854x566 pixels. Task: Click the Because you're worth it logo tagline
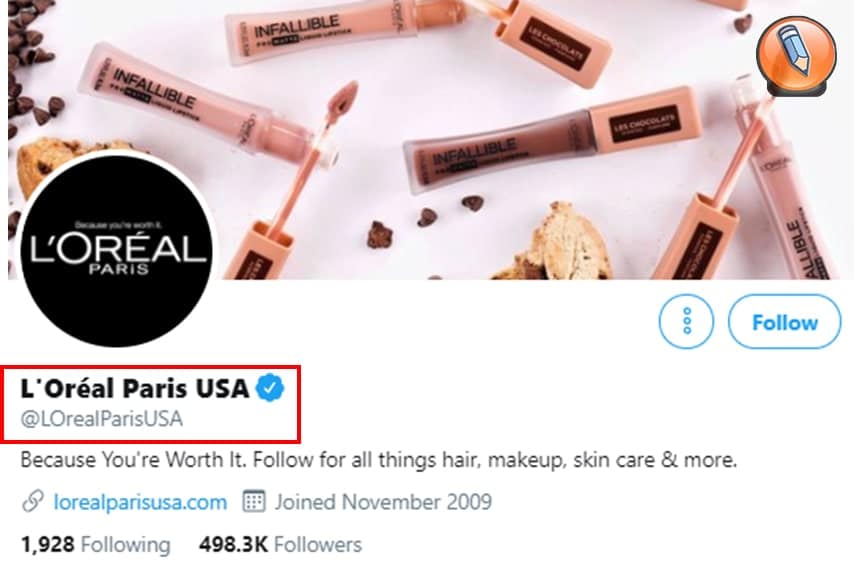pyautogui.click(x=117, y=224)
